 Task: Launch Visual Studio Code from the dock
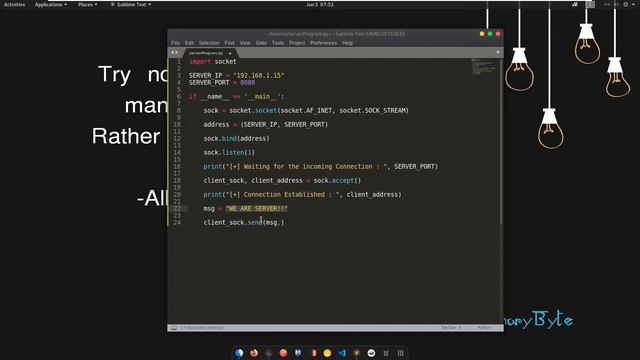pos(342,353)
